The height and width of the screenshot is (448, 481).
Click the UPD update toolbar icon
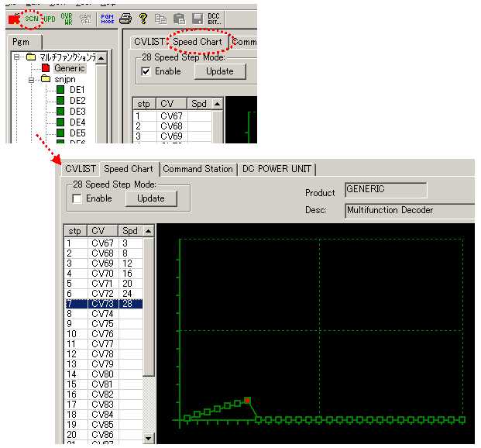coord(49,16)
